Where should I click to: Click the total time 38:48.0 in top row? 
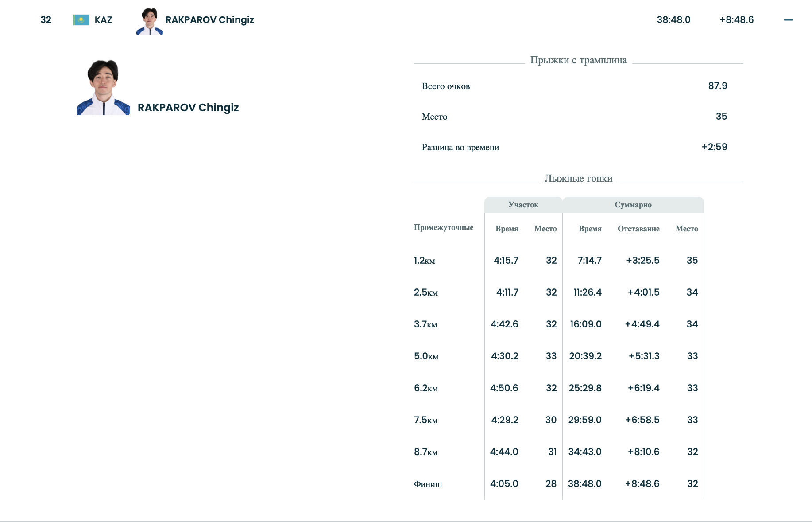pos(673,20)
